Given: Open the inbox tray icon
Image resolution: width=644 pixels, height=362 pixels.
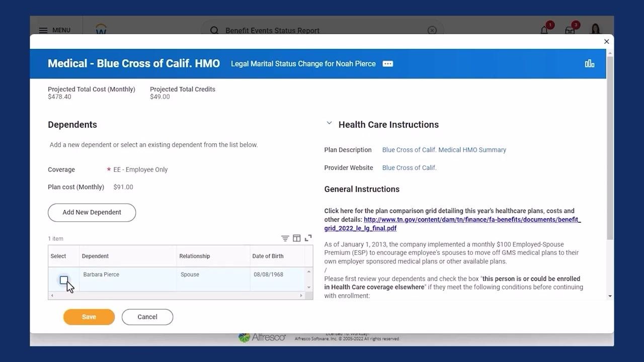Looking at the screenshot, I should click(x=570, y=30).
